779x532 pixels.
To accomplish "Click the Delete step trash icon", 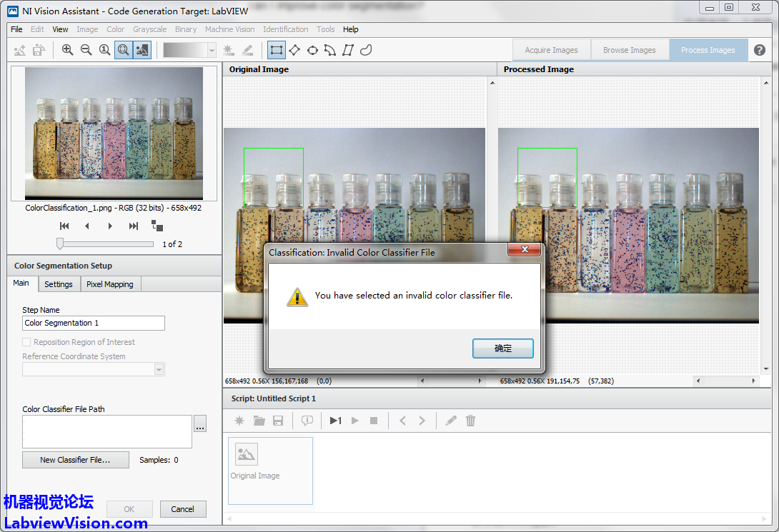I will pyautogui.click(x=470, y=421).
